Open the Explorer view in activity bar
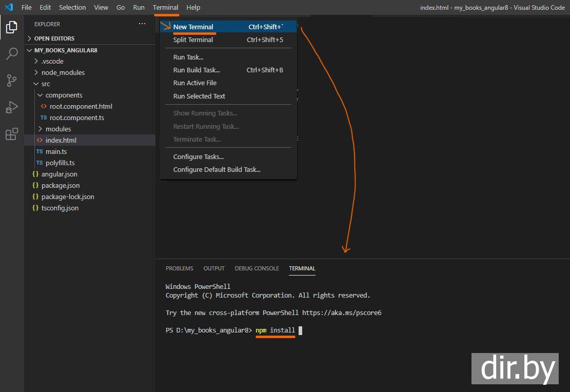 (x=11, y=27)
